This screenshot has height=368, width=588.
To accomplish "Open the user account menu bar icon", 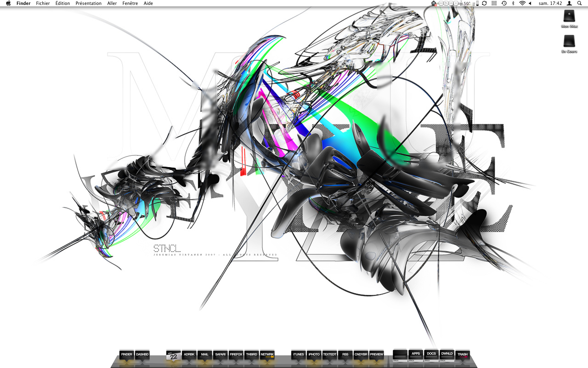I will (x=569, y=3).
